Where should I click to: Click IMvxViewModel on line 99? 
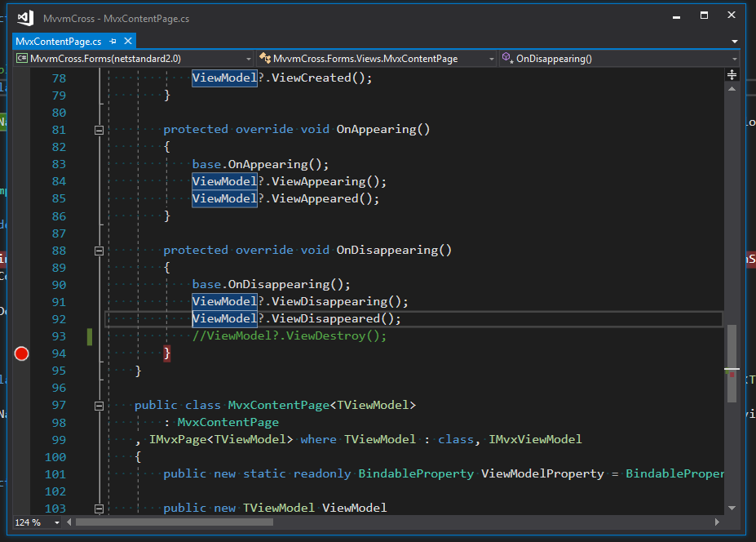[535, 439]
